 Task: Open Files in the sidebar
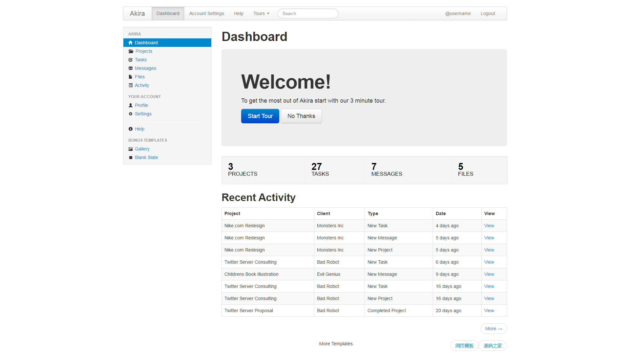[140, 77]
